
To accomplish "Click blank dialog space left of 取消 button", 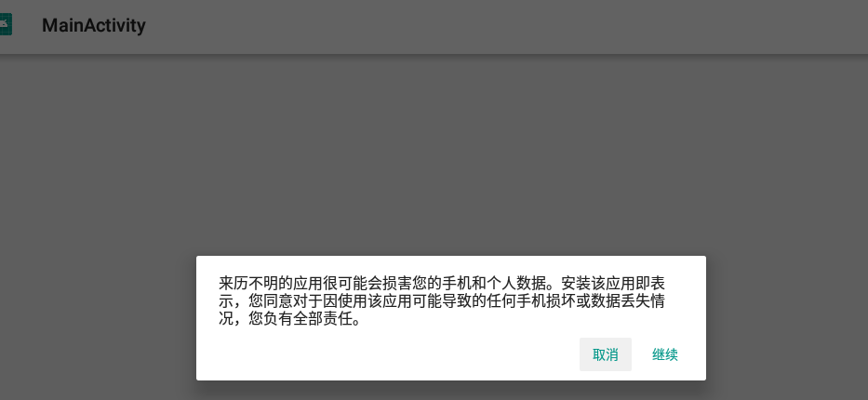I will tap(388, 354).
